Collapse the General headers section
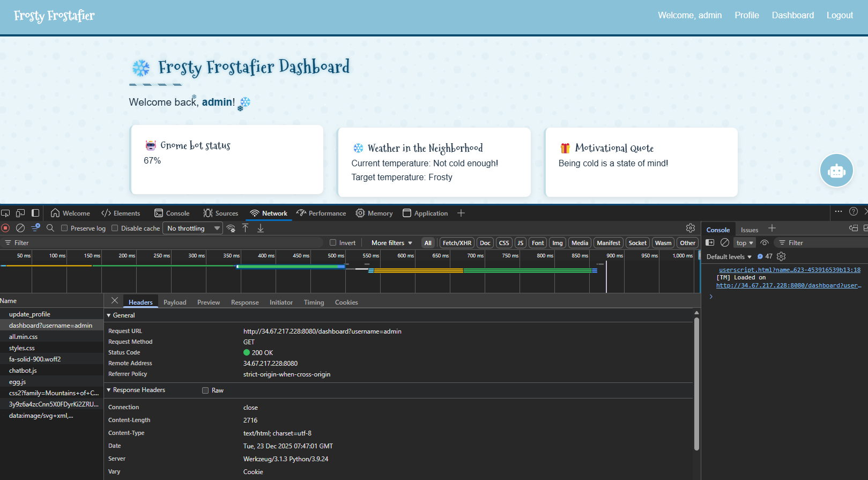 click(109, 315)
